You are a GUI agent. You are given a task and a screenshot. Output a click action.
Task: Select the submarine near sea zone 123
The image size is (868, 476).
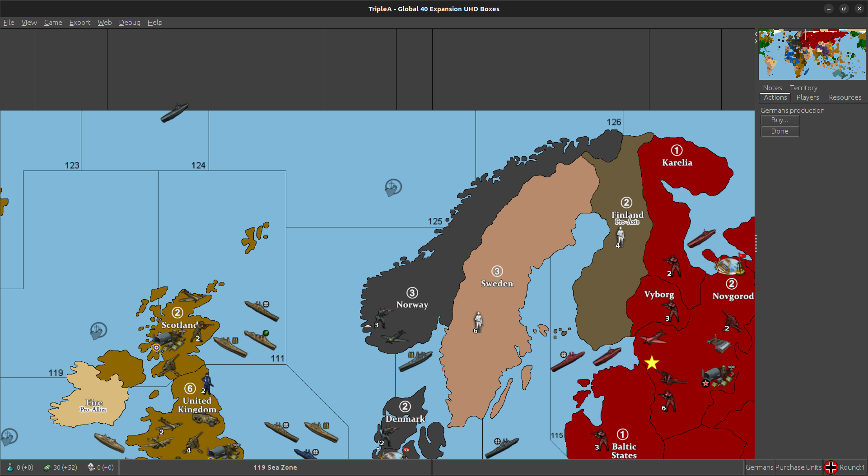[x=174, y=112]
